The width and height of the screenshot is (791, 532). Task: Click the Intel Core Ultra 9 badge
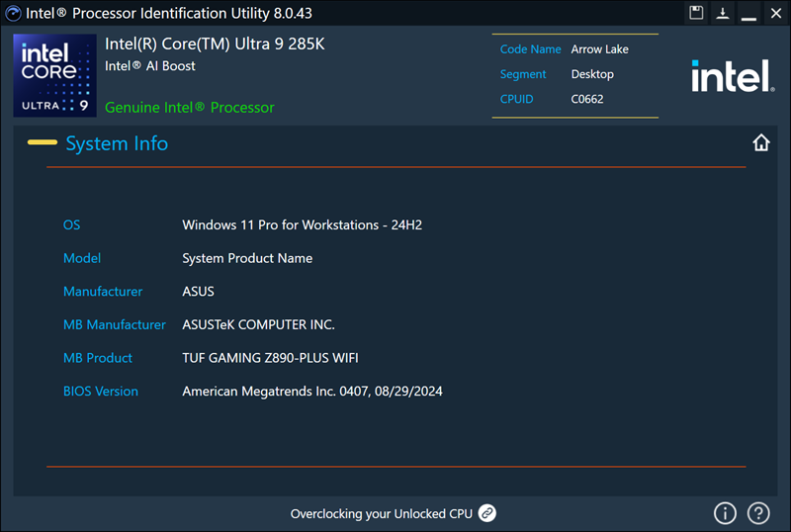(54, 75)
